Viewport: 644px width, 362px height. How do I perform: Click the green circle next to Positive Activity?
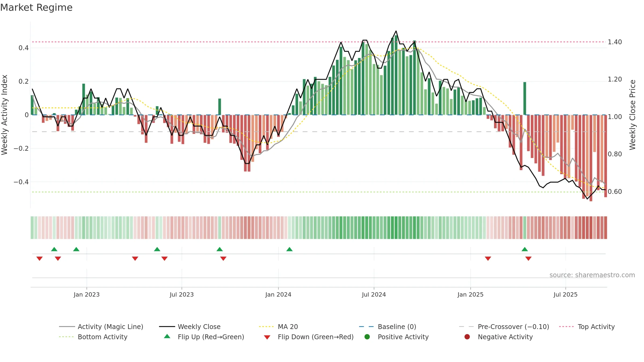coord(367,337)
